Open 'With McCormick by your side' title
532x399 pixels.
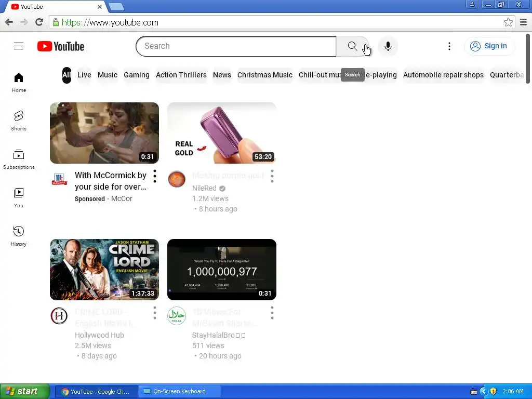coord(111,181)
